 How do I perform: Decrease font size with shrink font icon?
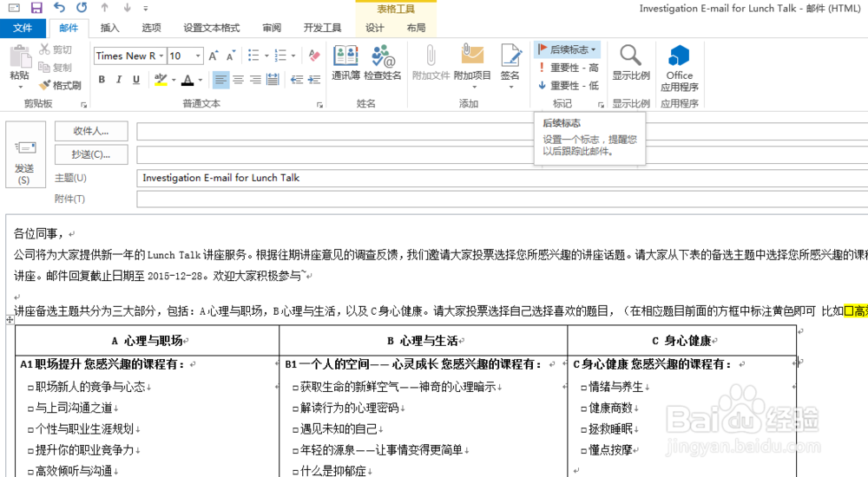click(x=230, y=56)
